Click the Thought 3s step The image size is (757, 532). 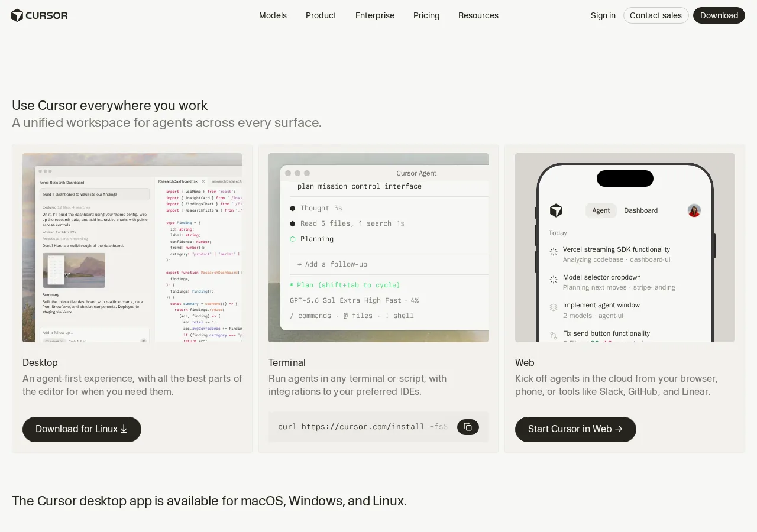point(316,208)
